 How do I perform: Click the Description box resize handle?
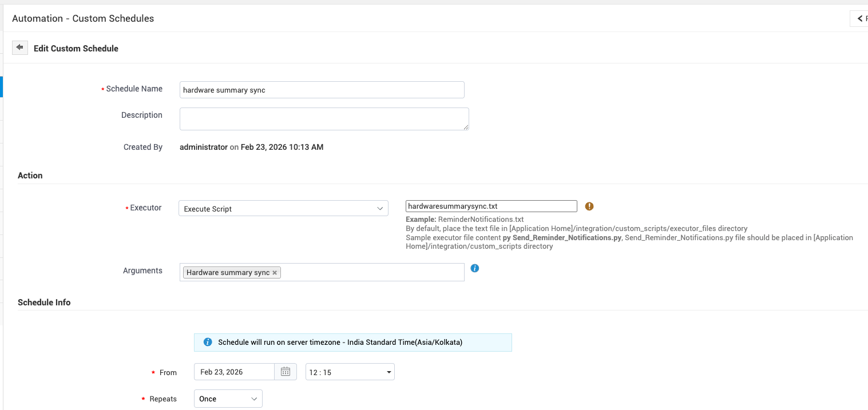pyautogui.click(x=466, y=127)
